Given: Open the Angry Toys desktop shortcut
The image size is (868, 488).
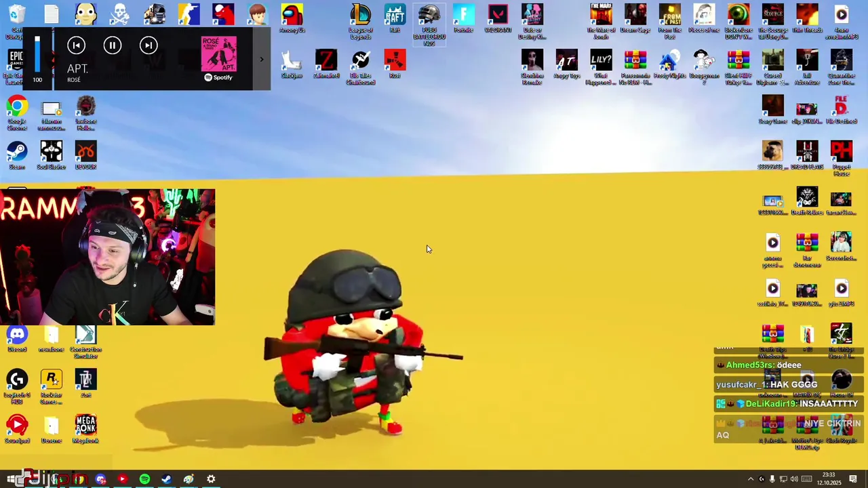Looking at the screenshot, I should pyautogui.click(x=567, y=64).
